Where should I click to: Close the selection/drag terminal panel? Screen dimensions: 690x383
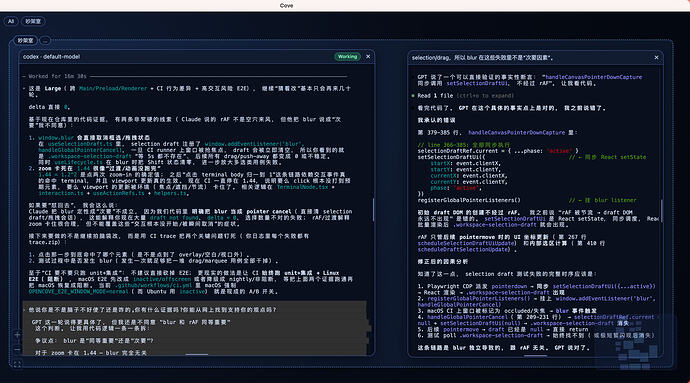pos(656,58)
